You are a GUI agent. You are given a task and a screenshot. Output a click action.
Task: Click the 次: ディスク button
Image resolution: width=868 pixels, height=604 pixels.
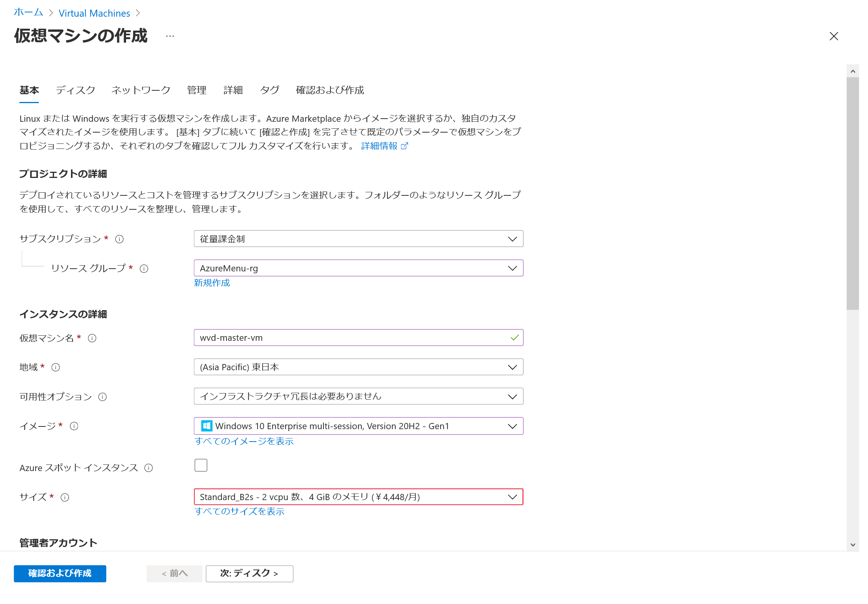(x=249, y=574)
